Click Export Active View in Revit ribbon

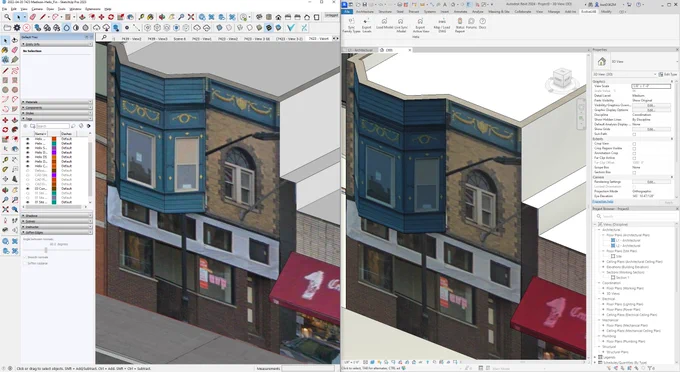point(420,26)
